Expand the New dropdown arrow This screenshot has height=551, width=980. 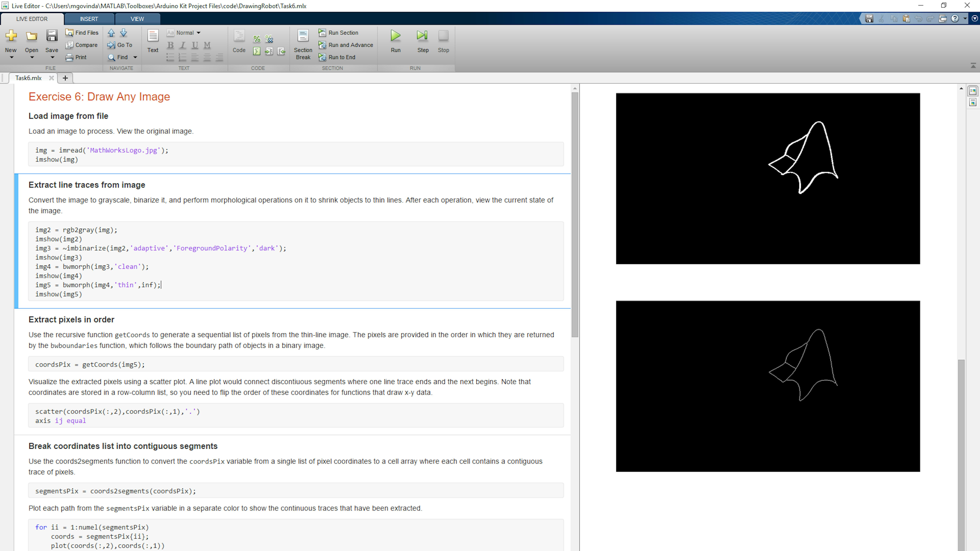[x=11, y=58]
